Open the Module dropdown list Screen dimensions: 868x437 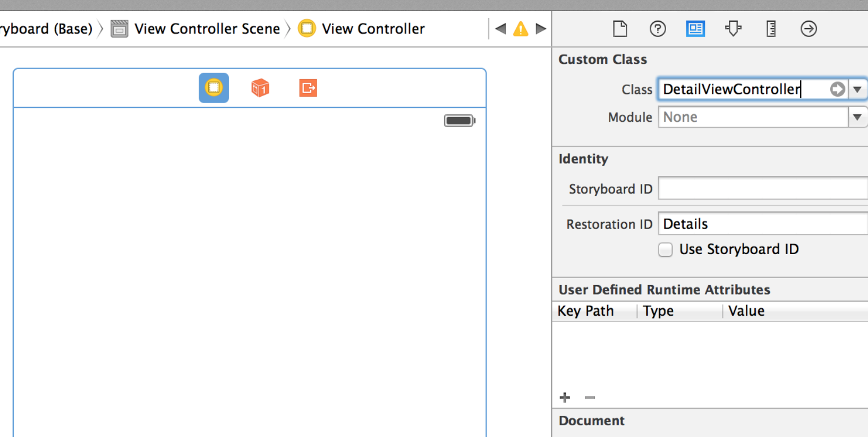[857, 117]
